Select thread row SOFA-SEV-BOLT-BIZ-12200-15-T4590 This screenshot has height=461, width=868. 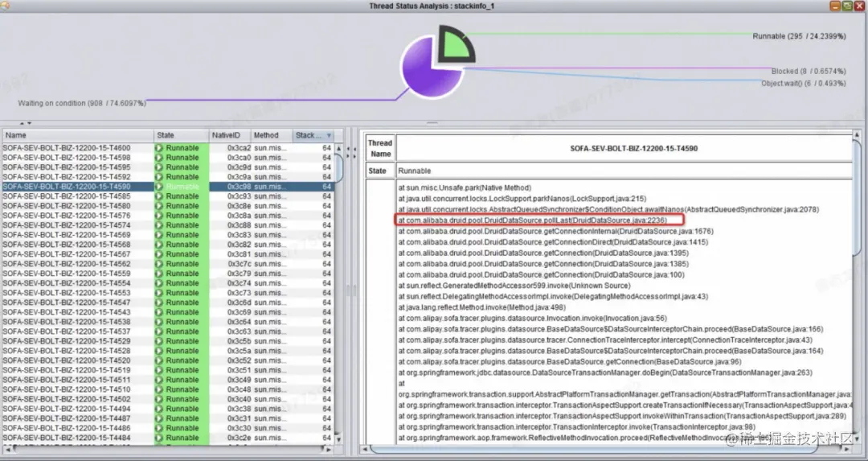[x=168, y=187]
